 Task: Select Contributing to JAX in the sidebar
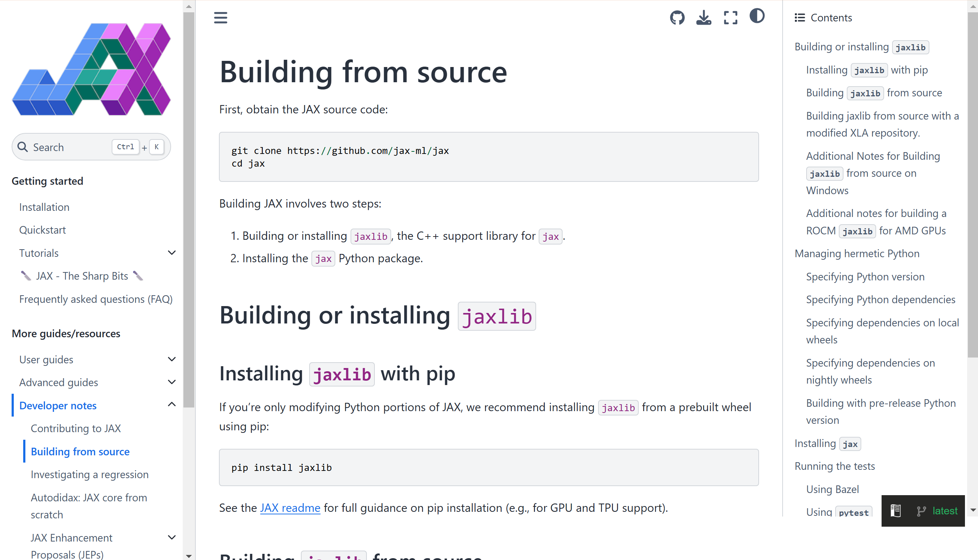pos(76,428)
